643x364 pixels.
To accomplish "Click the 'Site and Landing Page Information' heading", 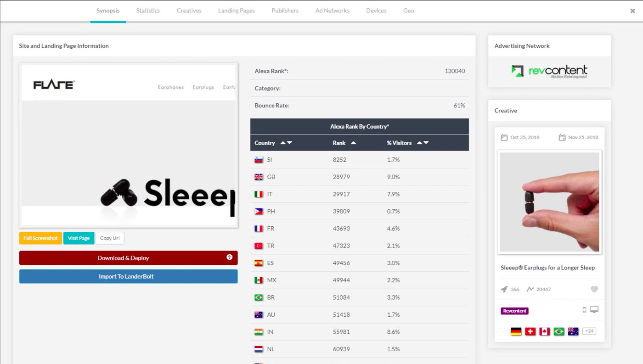I will coord(64,46).
